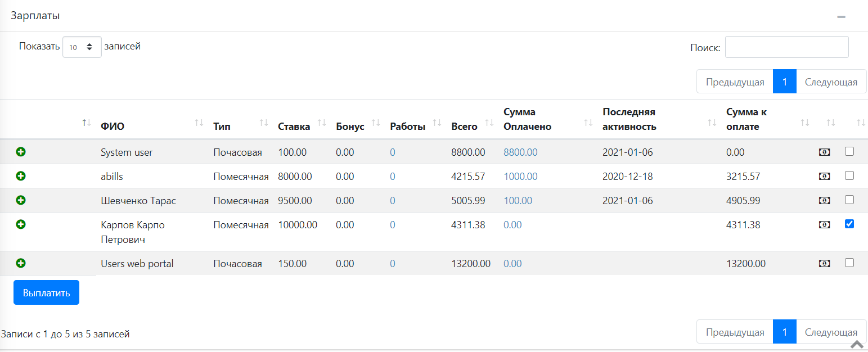
Task: Click the Поиск search field
Action: tap(786, 47)
